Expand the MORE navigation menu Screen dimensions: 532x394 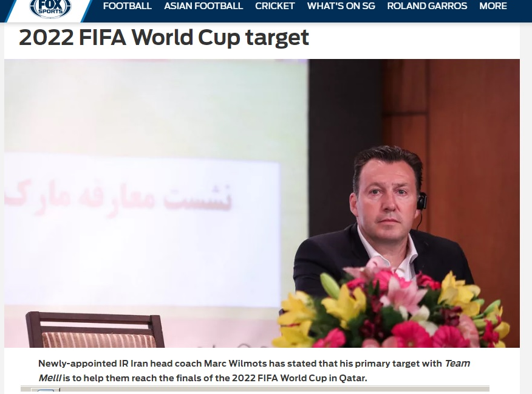(493, 6)
